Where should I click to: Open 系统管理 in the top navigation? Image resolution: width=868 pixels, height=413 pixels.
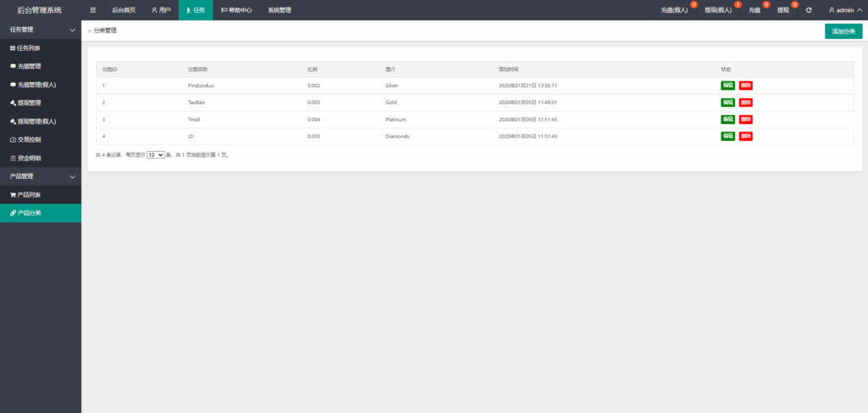pyautogui.click(x=279, y=10)
